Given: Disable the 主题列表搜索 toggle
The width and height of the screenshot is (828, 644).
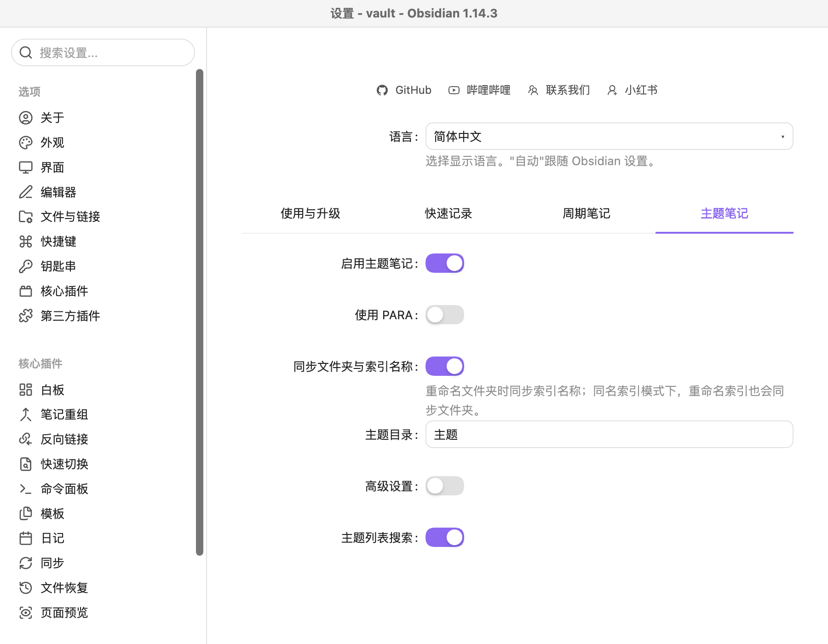Looking at the screenshot, I should click(x=445, y=537).
